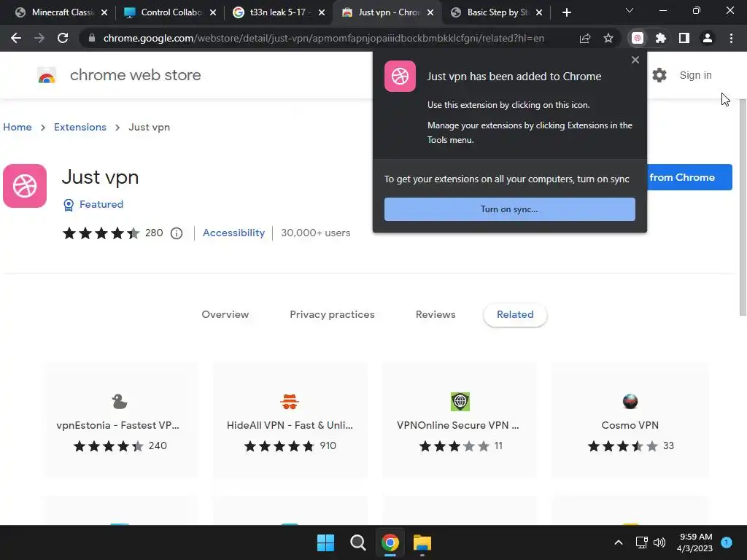
Task: Open the Extensions puzzle-piece menu
Action: pos(661,38)
